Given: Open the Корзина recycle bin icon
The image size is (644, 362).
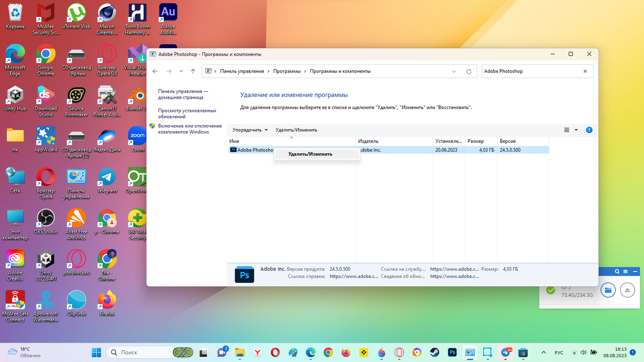Looking at the screenshot, I should (x=15, y=17).
